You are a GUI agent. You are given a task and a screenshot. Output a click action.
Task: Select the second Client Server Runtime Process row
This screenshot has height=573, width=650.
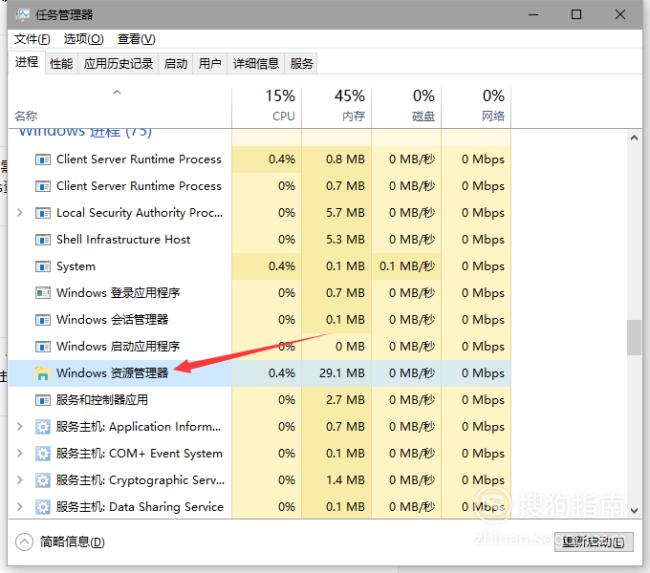260,186
